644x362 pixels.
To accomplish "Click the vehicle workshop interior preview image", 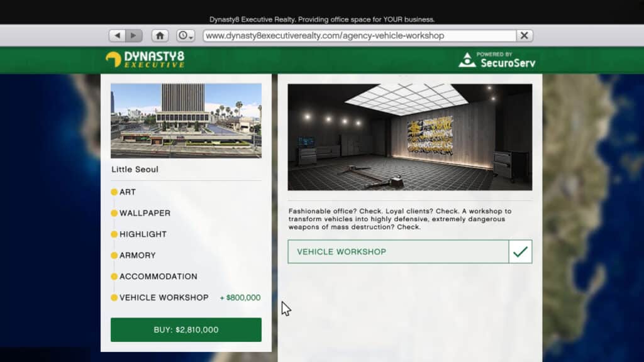I will tap(410, 137).
